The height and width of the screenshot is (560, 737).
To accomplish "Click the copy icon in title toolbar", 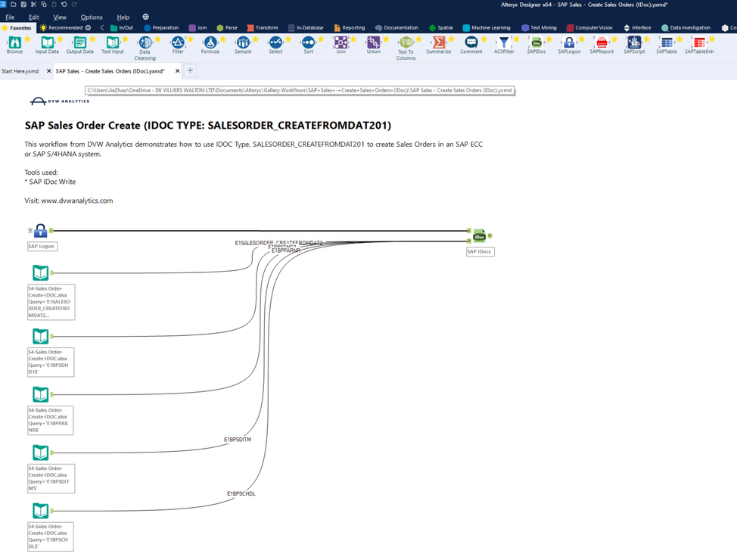I will (x=44, y=5).
